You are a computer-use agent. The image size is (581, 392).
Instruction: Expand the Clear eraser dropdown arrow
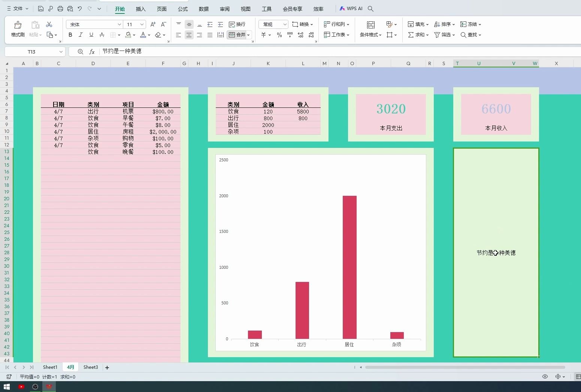pos(164,35)
